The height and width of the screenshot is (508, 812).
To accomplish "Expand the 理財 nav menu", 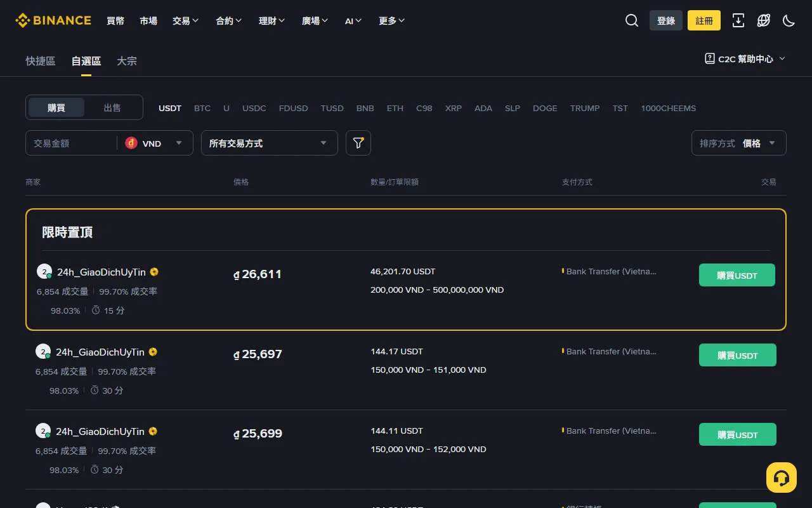I will (x=272, y=20).
